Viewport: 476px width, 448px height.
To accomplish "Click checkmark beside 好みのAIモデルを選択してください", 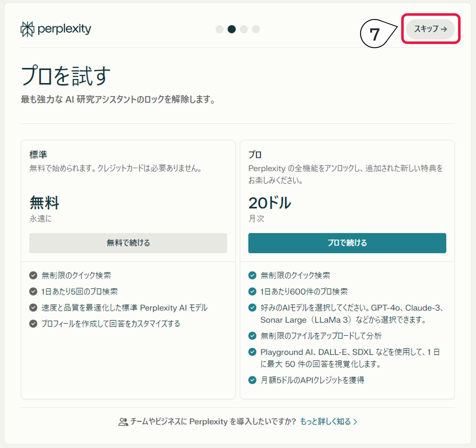I will coord(252,308).
